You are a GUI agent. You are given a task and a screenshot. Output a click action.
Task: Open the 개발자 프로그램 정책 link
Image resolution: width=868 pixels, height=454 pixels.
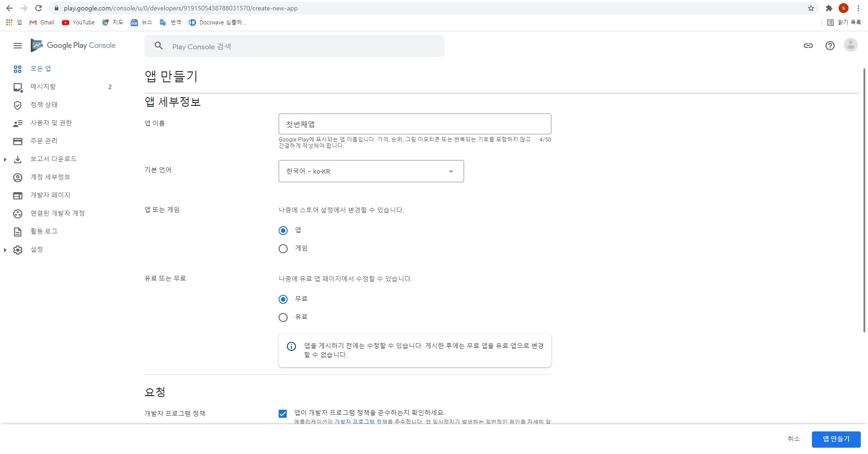pyautogui.click(x=361, y=421)
